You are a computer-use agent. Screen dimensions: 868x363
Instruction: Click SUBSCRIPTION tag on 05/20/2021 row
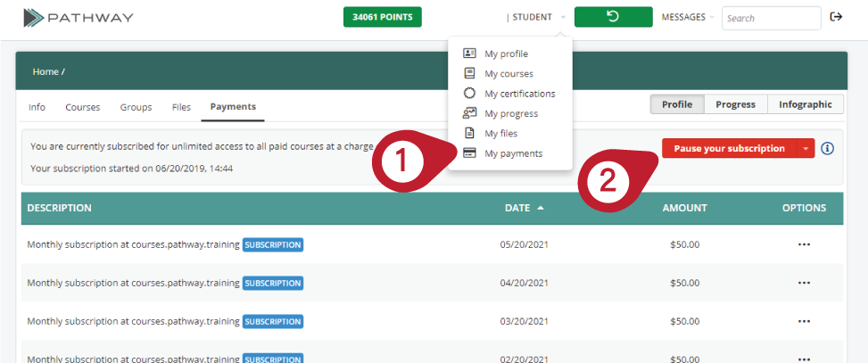tap(273, 244)
